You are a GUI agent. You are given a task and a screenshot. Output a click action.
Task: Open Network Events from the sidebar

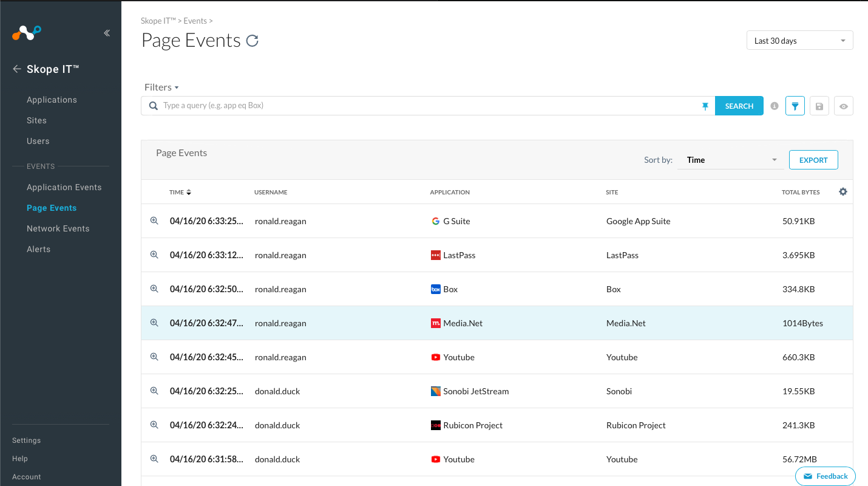coord(58,228)
